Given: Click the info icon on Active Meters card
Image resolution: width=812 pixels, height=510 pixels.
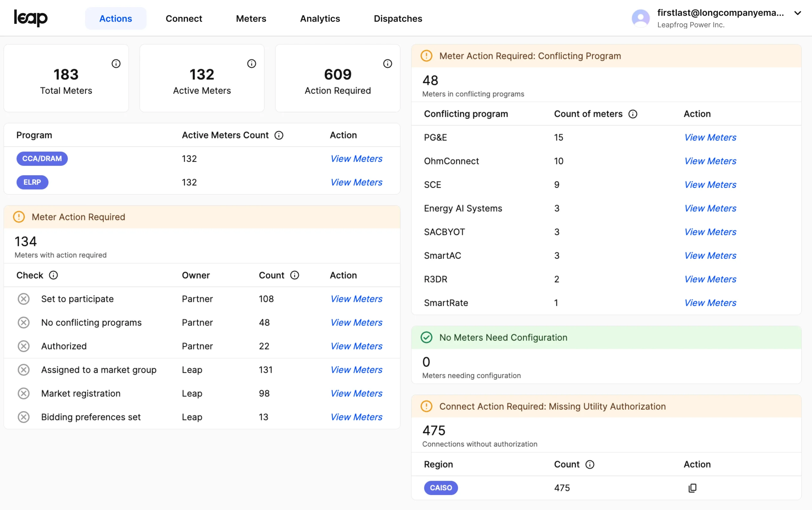Looking at the screenshot, I should pos(252,63).
